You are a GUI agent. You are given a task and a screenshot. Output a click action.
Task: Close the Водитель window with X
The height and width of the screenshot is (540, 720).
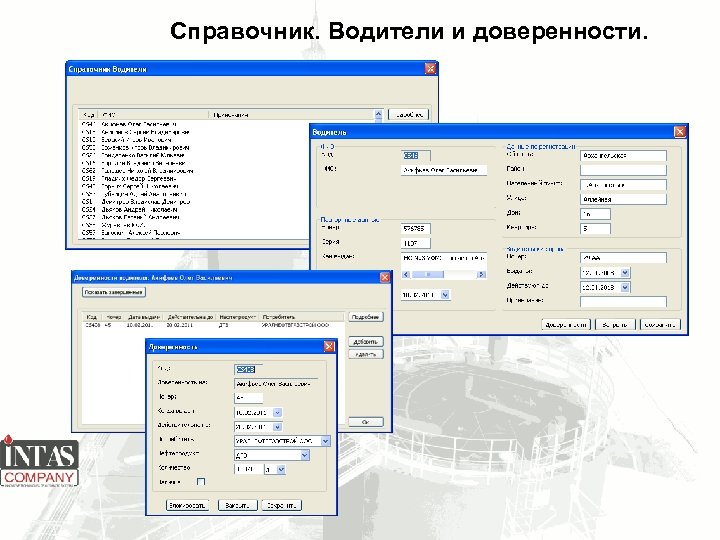680,132
